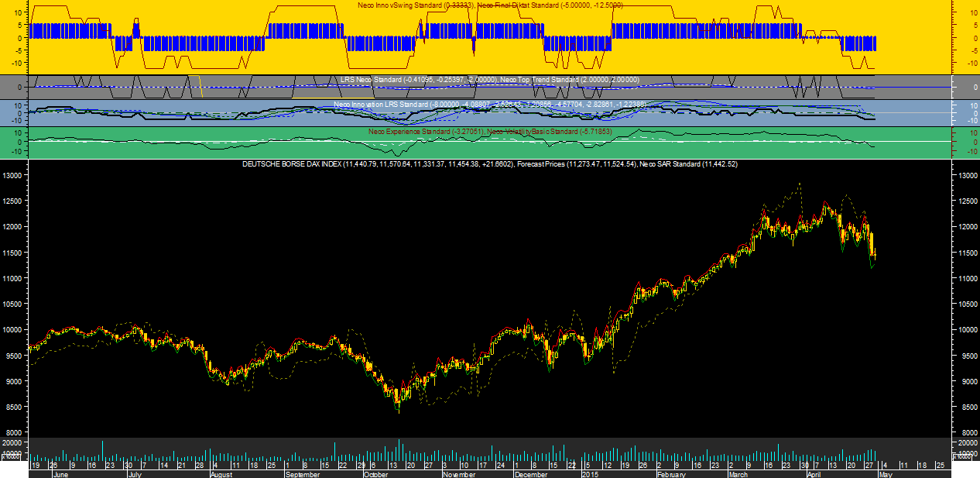Click the Neco InnovSwing Standard indicator label

[402, 5]
